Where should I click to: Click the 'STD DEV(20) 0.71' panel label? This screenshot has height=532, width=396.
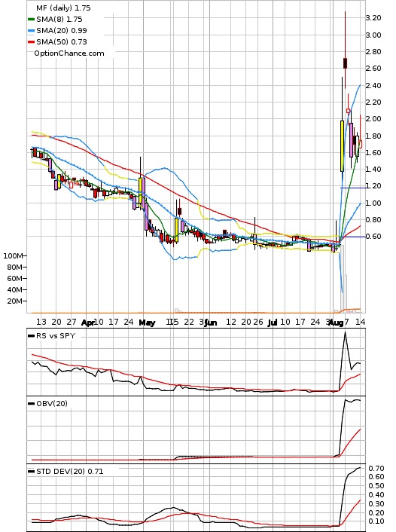pyautogui.click(x=69, y=471)
